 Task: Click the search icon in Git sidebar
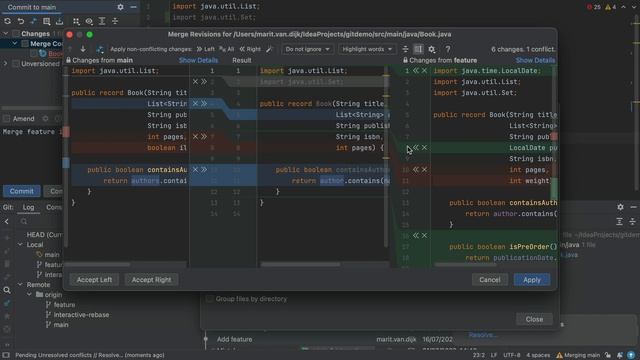point(7,290)
